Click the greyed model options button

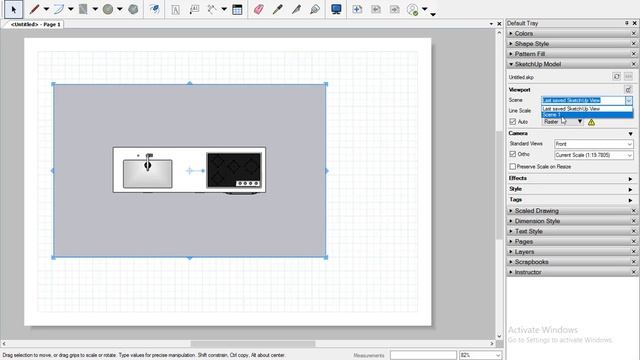628,76
